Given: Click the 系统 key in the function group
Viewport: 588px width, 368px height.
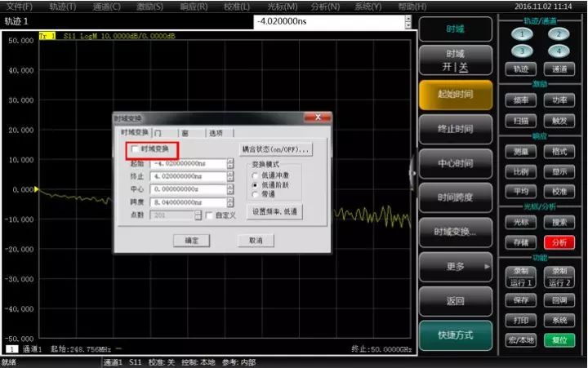Looking at the screenshot, I should [x=559, y=321].
